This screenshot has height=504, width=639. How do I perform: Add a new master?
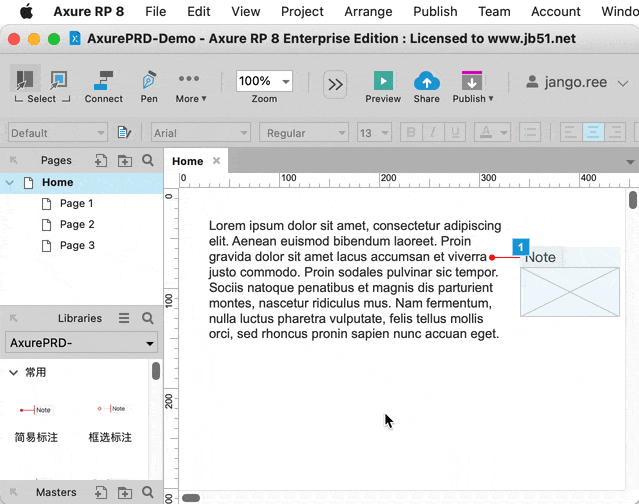[101, 493]
